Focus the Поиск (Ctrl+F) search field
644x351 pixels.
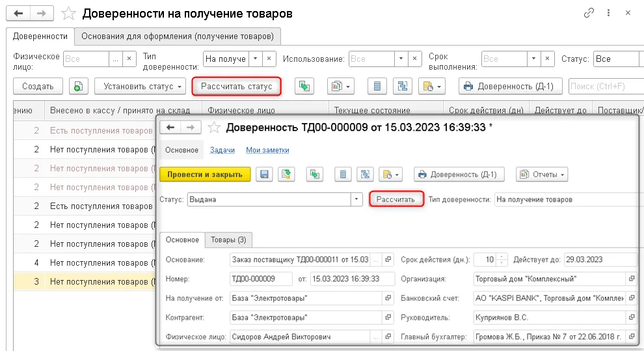[606, 87]
